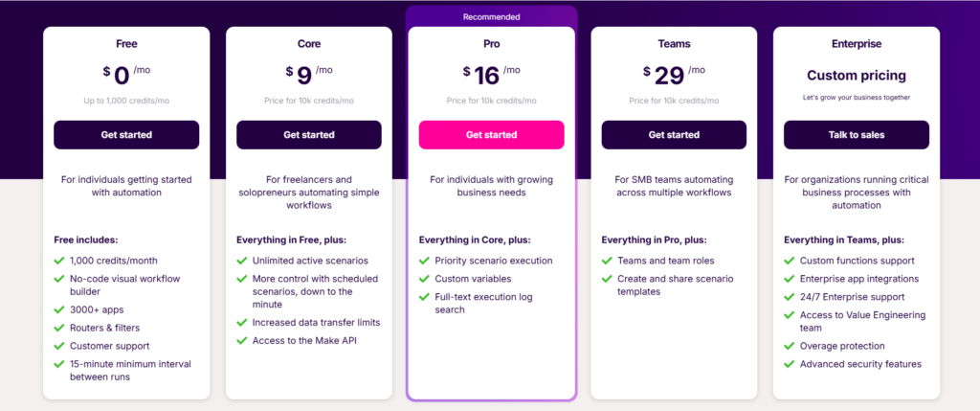
Task: Click the checkmark next to 3000+ apps
Action: [59, 309]
